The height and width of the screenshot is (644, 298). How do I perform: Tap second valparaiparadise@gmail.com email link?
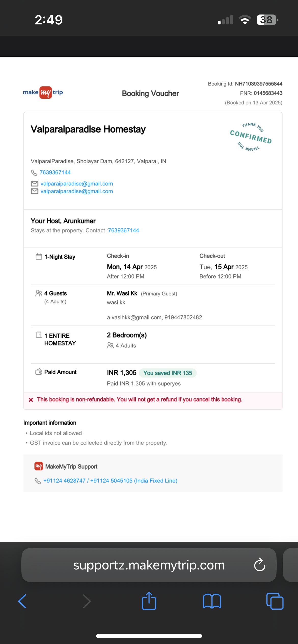coord(77,191)
